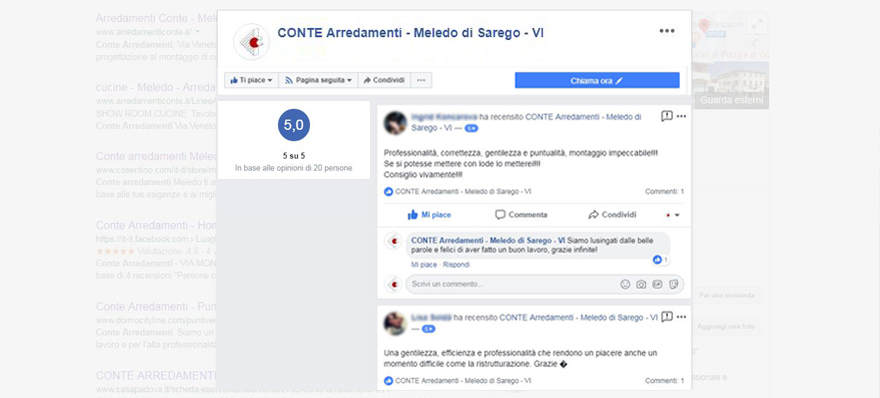Viewport: 880px width, 398px height.
Task: Open the Pagina seguita dropdown
Action: [x=318, y=80]
